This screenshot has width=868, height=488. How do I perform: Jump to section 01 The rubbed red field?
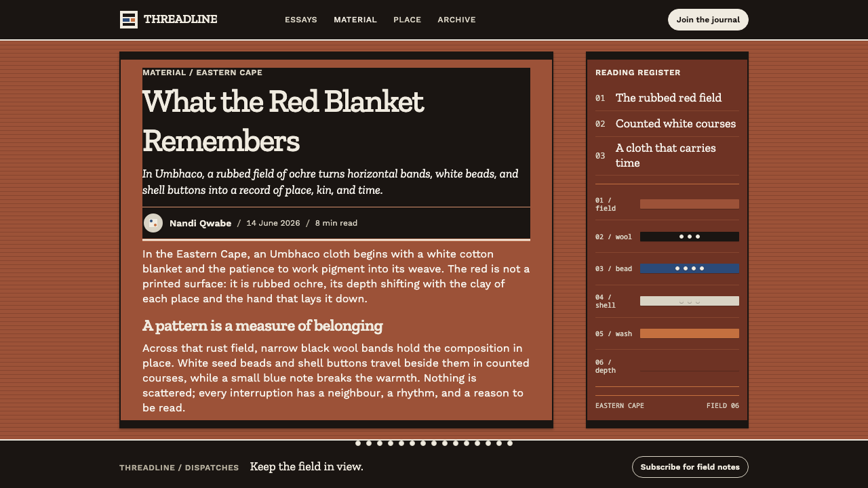point(667,98)
